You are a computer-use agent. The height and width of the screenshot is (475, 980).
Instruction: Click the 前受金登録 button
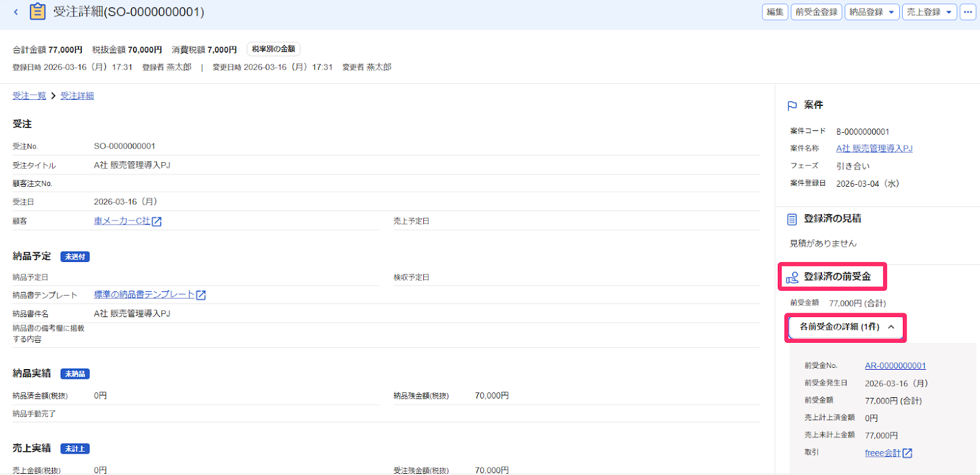point(816,12)
